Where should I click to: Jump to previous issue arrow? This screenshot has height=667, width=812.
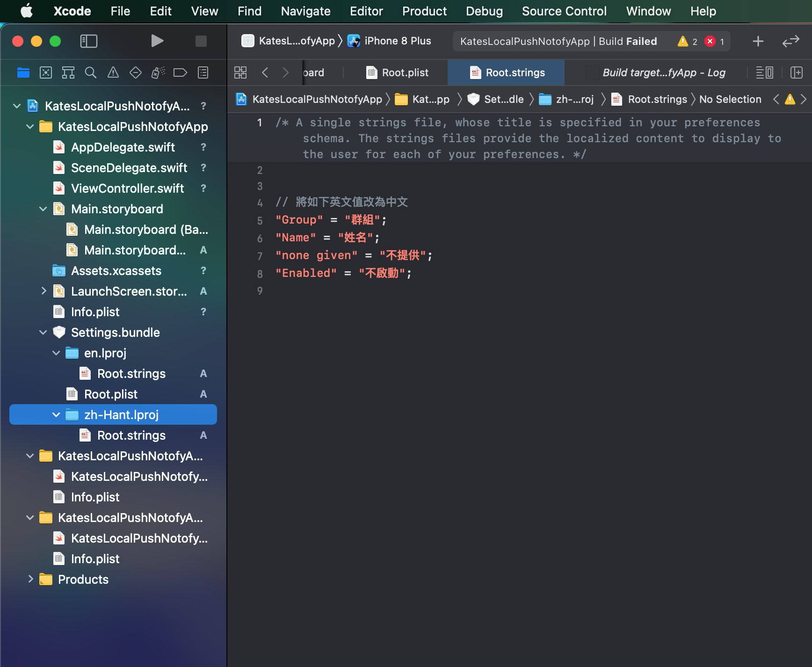point(776,99)
